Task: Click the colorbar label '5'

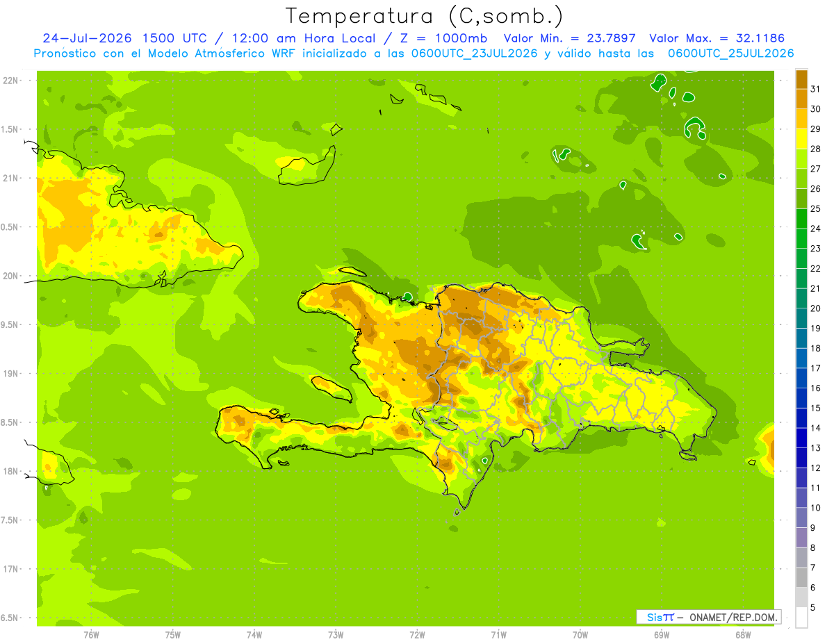Action: 813,608
